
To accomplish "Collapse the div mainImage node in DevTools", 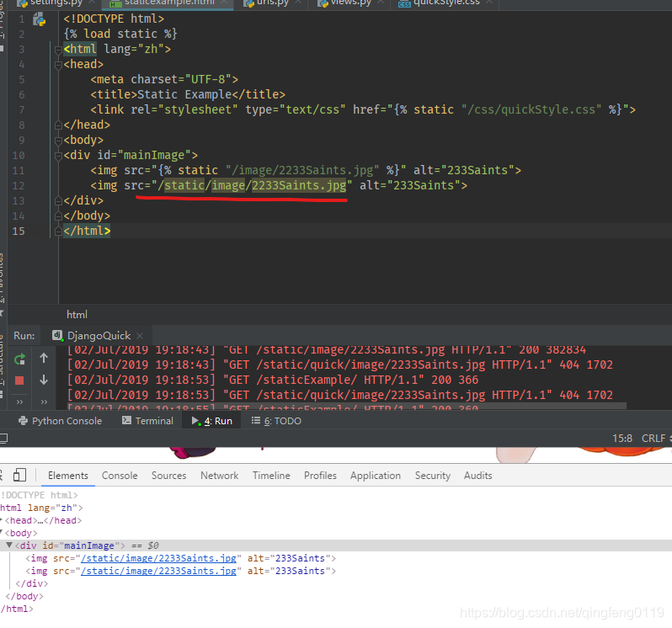I will [8, 546].
